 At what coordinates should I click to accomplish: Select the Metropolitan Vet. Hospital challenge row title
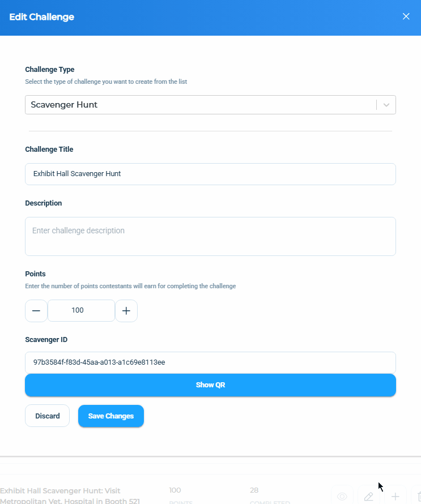point(70,496)
